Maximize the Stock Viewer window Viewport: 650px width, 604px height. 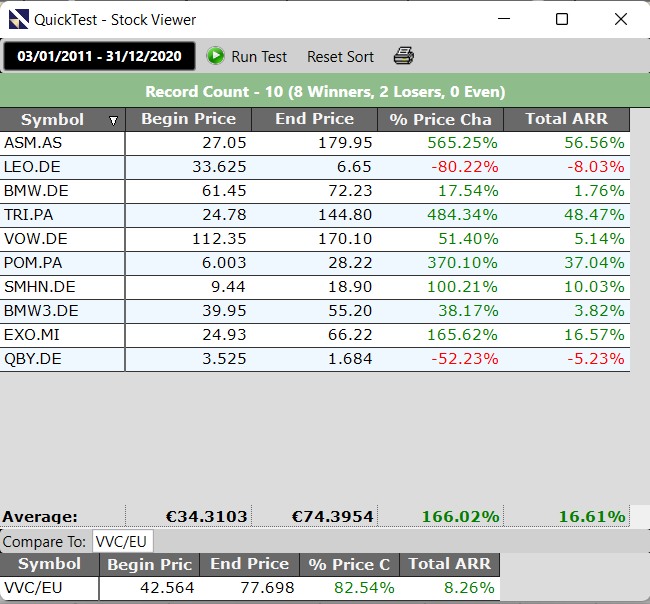562,19
